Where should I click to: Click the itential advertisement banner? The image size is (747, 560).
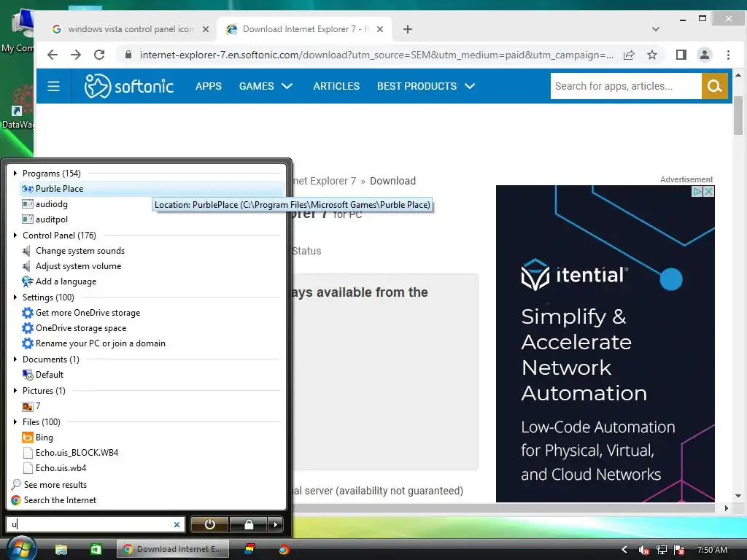(605, 344)
